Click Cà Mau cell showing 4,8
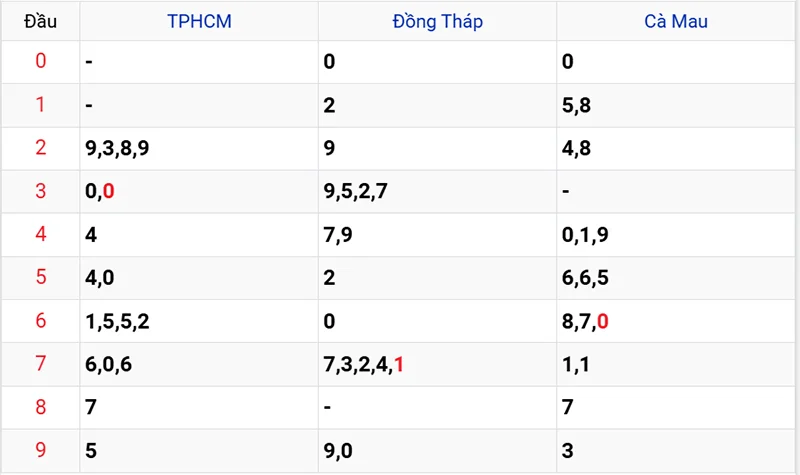Viewport: 800px width, 475px height. [x=576, y=148]
